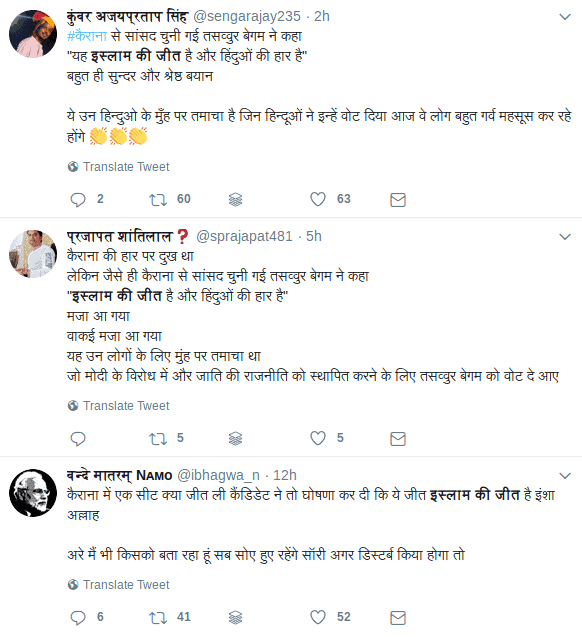Open @sengarajay235 profile avatar
582x637 pixels.
[x=33, y=34]
